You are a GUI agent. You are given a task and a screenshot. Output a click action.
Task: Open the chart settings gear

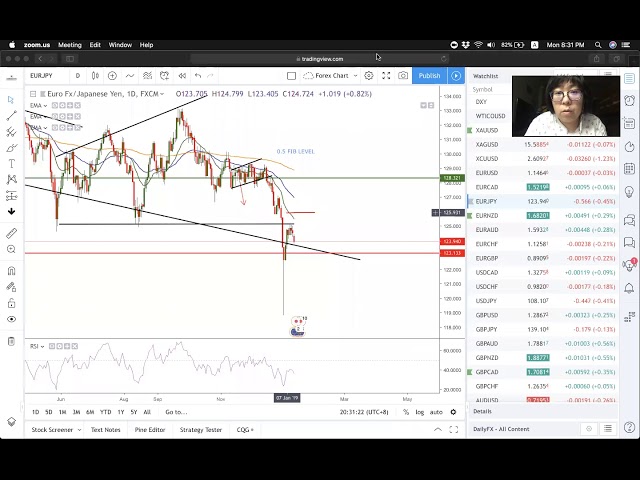368,76
